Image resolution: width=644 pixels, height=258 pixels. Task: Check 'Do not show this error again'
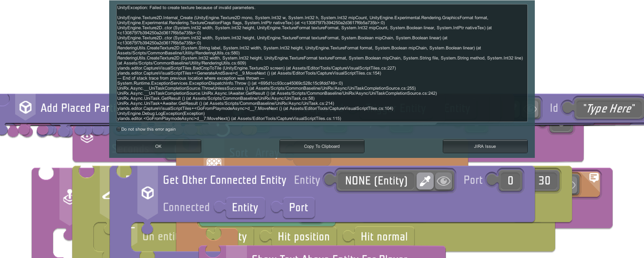pyautogui.click(x=119, y=129)
